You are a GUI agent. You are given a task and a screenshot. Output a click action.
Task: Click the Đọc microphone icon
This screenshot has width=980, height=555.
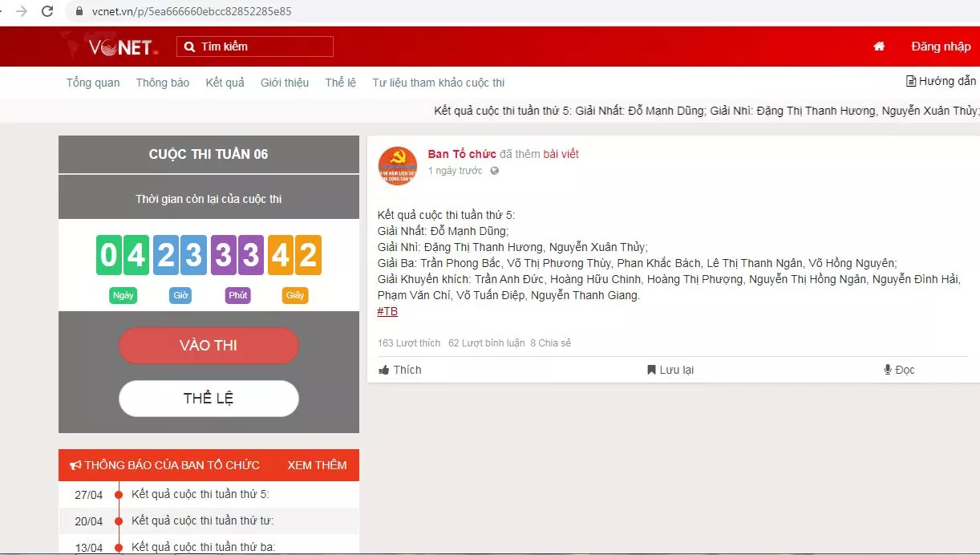[888, 370]
